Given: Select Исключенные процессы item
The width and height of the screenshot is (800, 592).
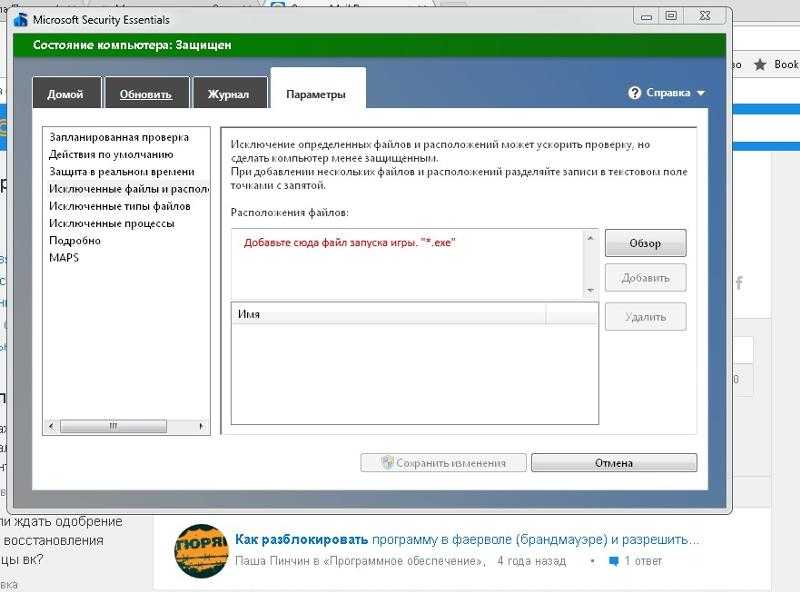Looking at the screenshot, I should pos(112,224).
